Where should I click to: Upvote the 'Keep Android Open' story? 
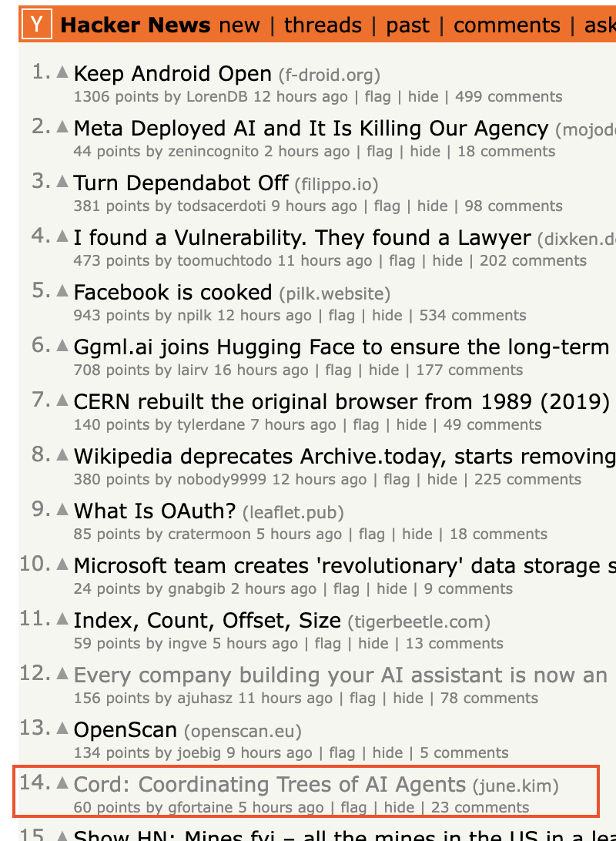(63, 72)
